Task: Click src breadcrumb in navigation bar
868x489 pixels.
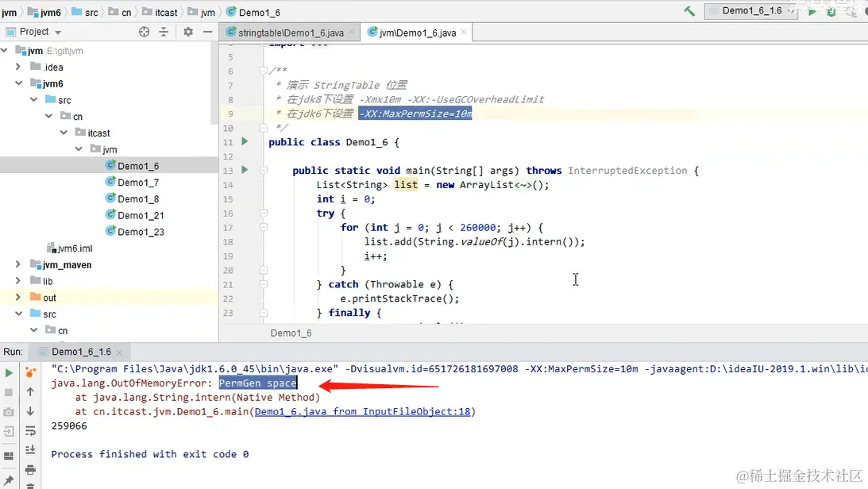Action: click(85, 12)
